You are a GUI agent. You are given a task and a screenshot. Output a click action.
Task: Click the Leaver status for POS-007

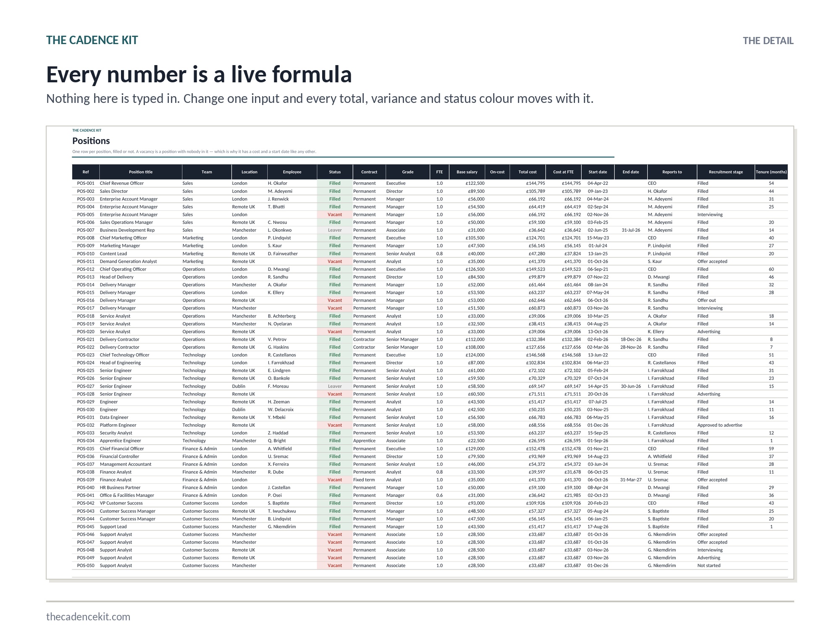335,230
